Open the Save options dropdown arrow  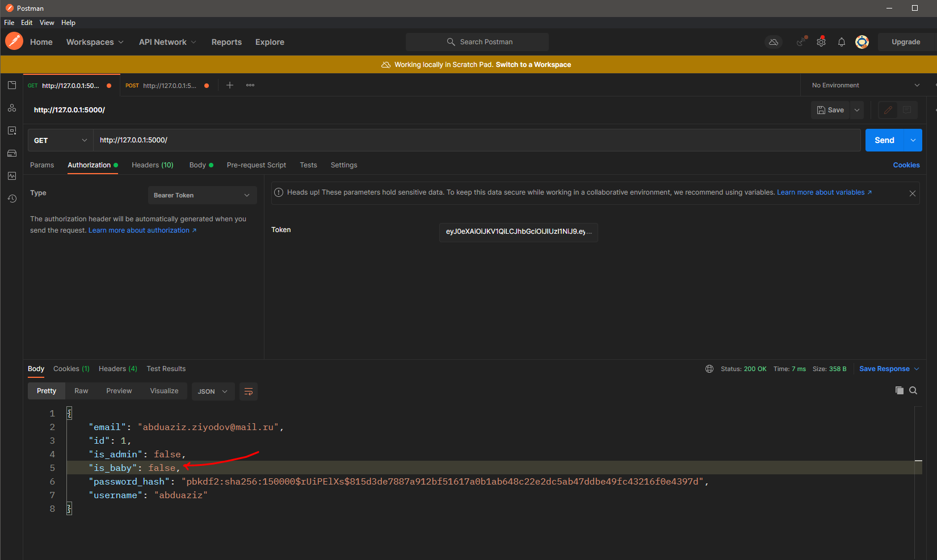point(857,110)
